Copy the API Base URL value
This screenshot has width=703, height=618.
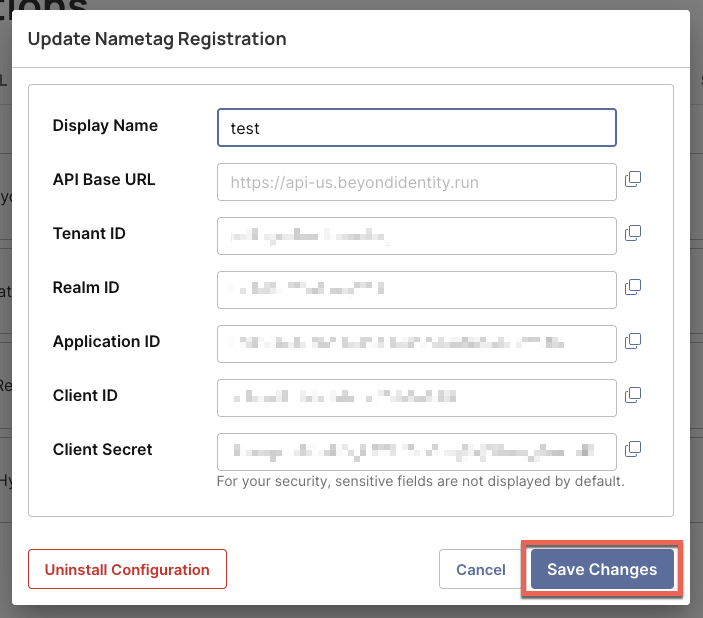(632, 179)
